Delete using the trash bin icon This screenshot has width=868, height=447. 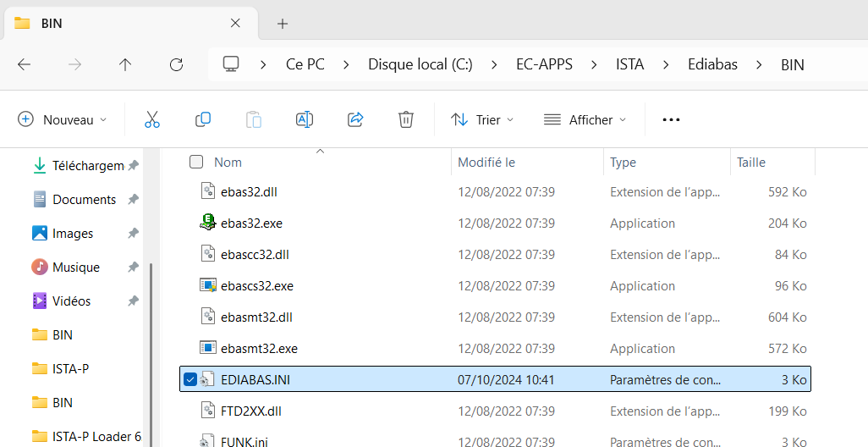click(406, 119)
